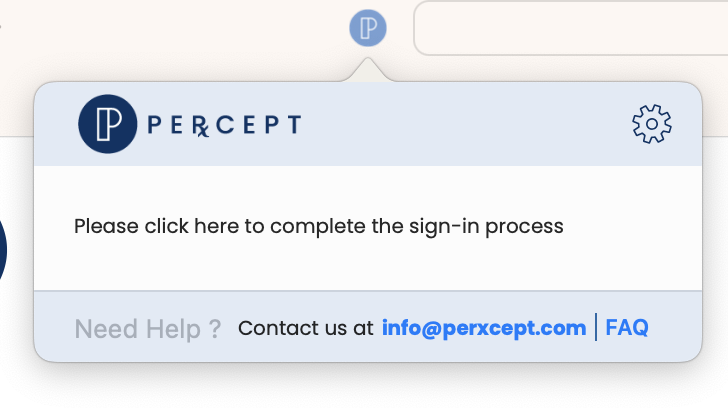Click the sign-in completion message
Screen dimensions: 728x412
point(318,227)
